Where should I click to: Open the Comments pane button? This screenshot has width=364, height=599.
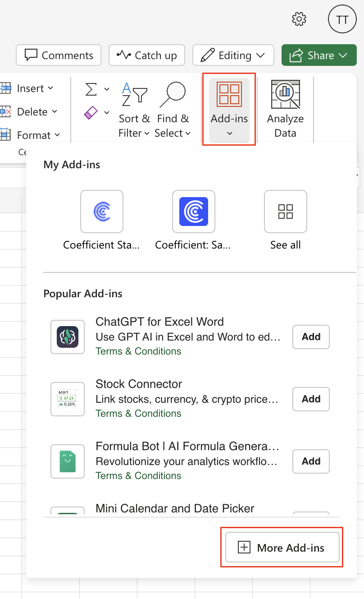click(58, 55)
